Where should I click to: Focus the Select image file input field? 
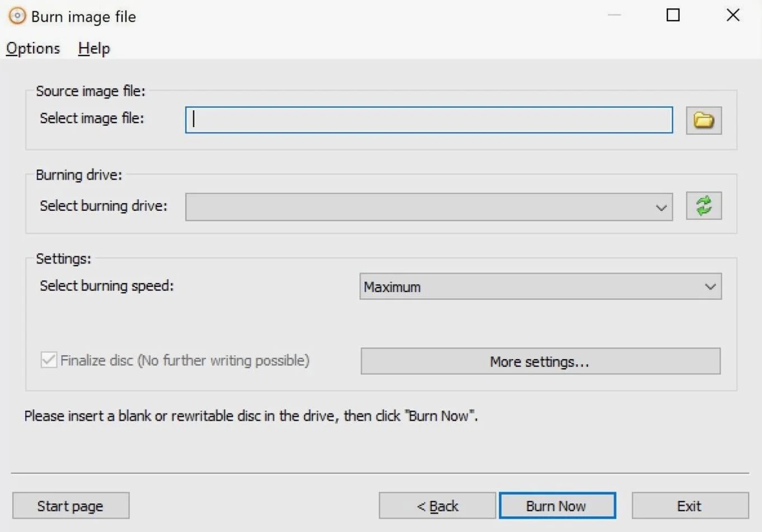(x=429, y=120)
